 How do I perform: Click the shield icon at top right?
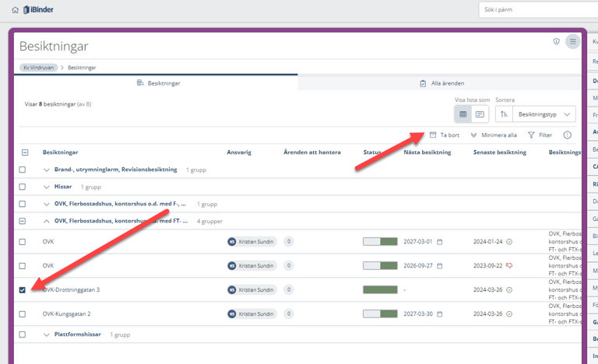pyautogui.click(x=556, y=41)
